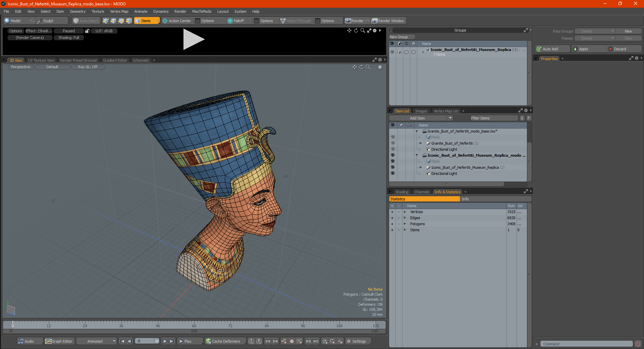Open the Render Window

click(x=388, y=21)
